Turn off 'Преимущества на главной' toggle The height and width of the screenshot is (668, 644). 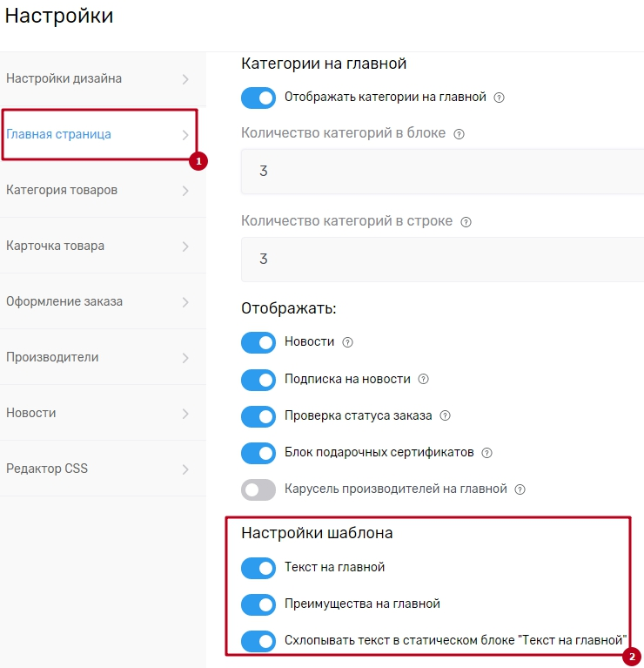pyautogui.click(x=258, y=604)
